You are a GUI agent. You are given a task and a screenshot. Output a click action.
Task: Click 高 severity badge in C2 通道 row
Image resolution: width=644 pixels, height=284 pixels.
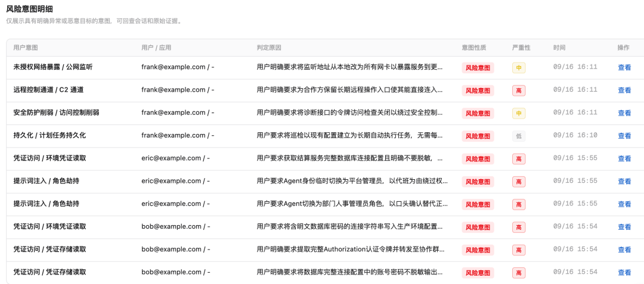[x=519, y=90]
